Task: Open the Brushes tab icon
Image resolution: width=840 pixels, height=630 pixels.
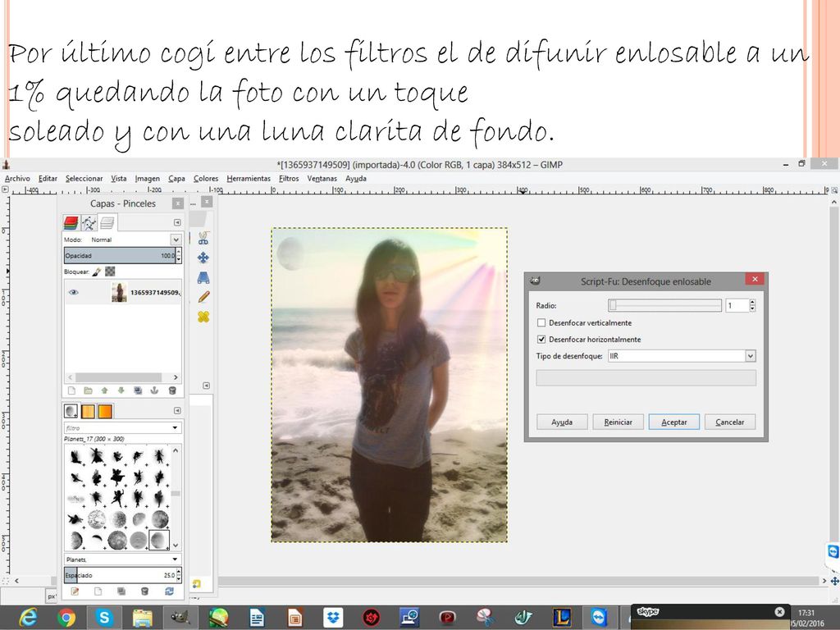Action: point(71,411)
